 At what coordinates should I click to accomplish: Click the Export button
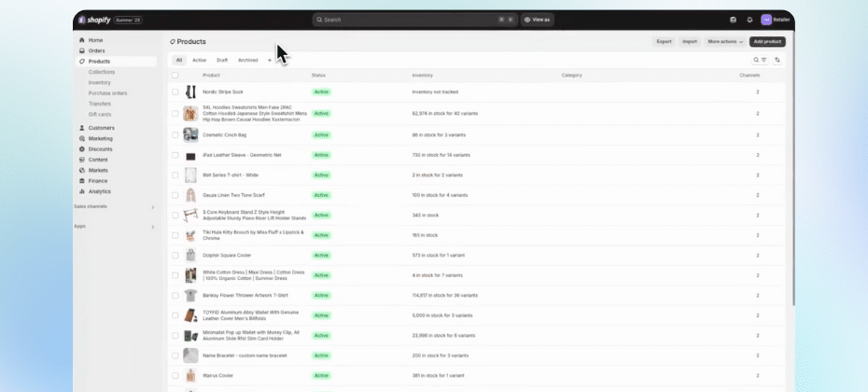pyautogui.click(x=664, y=41)
